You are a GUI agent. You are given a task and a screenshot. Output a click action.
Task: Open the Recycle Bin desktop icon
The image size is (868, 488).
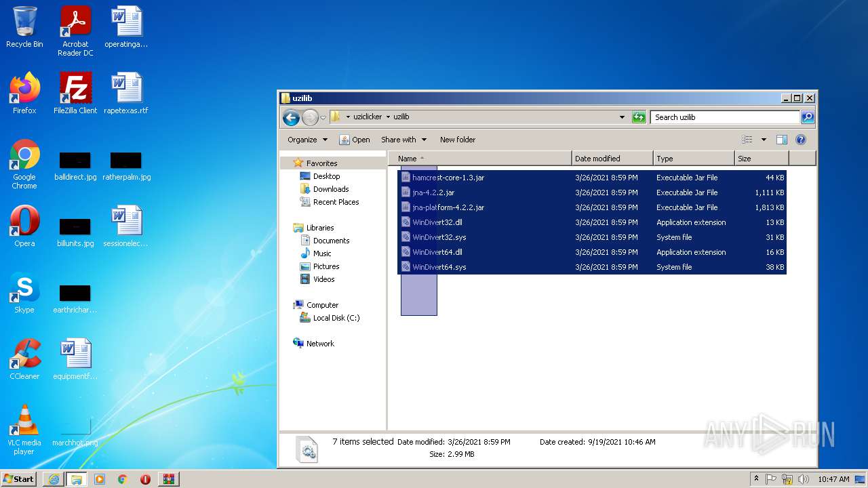coord(24,27)
